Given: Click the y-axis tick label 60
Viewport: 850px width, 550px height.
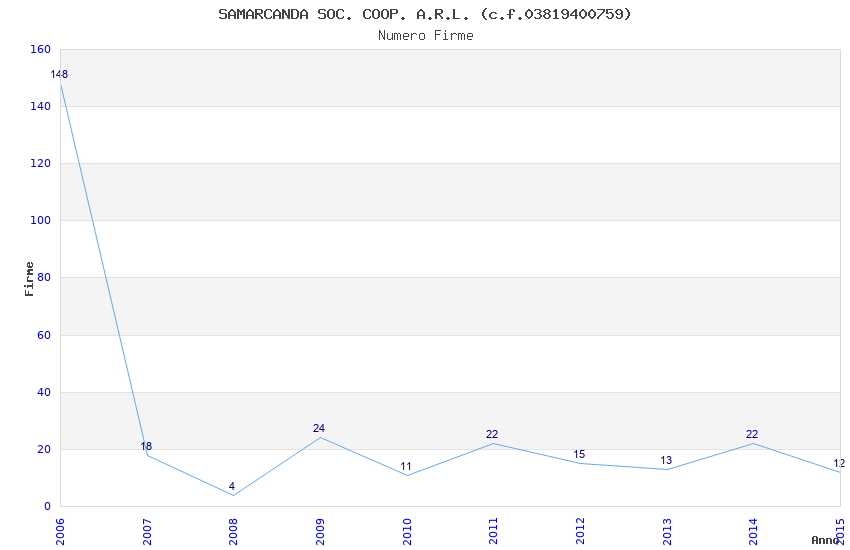Looking at the screenshot, I should (44, 335).
